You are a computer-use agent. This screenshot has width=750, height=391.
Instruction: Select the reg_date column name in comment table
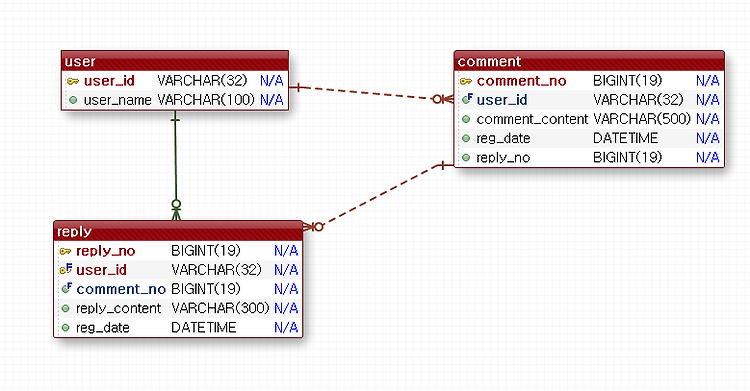503,139
